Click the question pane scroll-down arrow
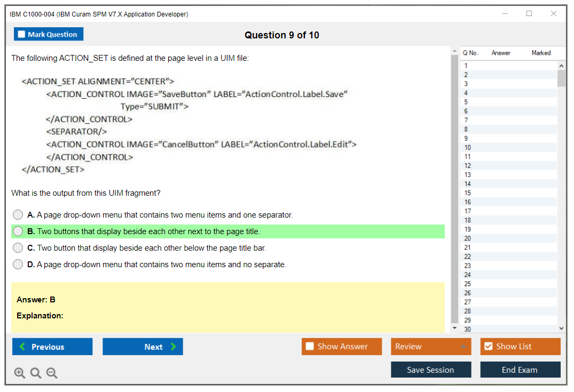The height and width of the screenshot is (392, 574). [x=455, y=328]
